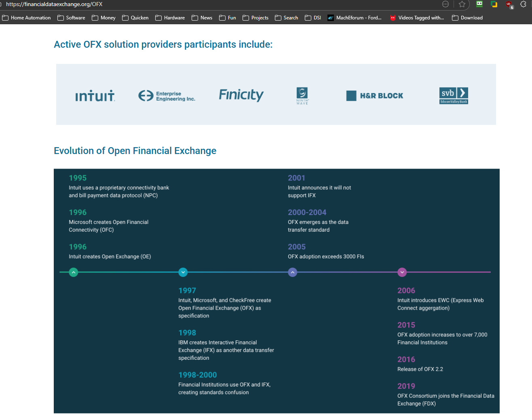Click the H&R Block logo
Screen dimensions: 532x420
[375, 96]
